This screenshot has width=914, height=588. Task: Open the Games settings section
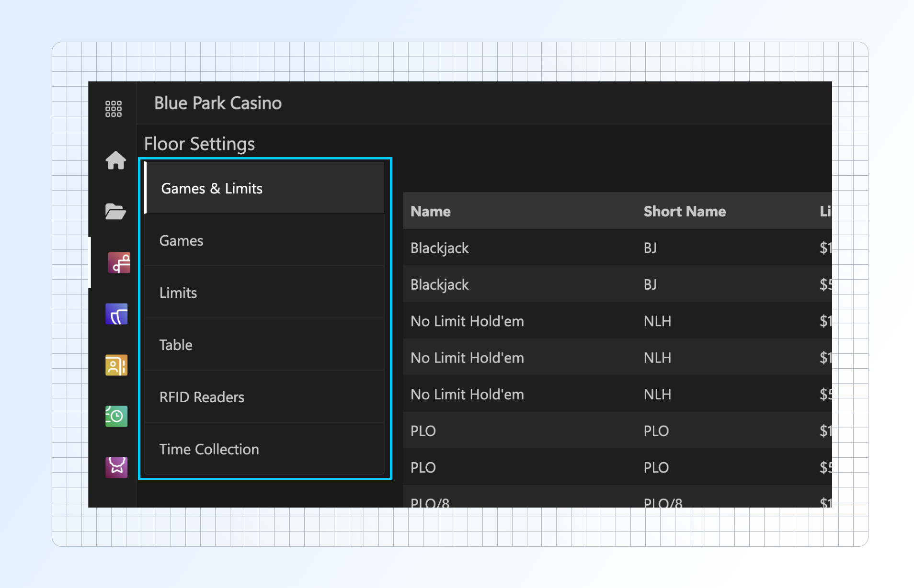[264, 240]
